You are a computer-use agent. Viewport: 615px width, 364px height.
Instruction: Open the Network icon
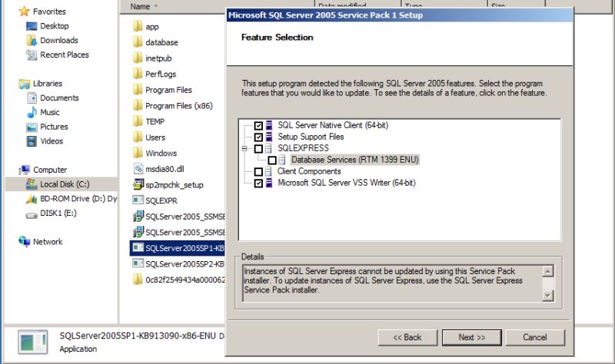click(x=25, y=242)
